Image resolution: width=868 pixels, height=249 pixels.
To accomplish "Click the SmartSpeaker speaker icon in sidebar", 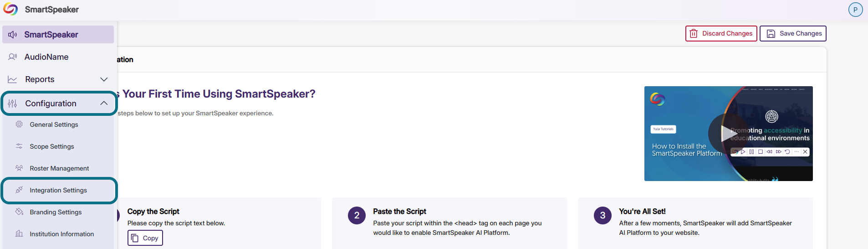I will pos(13,35).
